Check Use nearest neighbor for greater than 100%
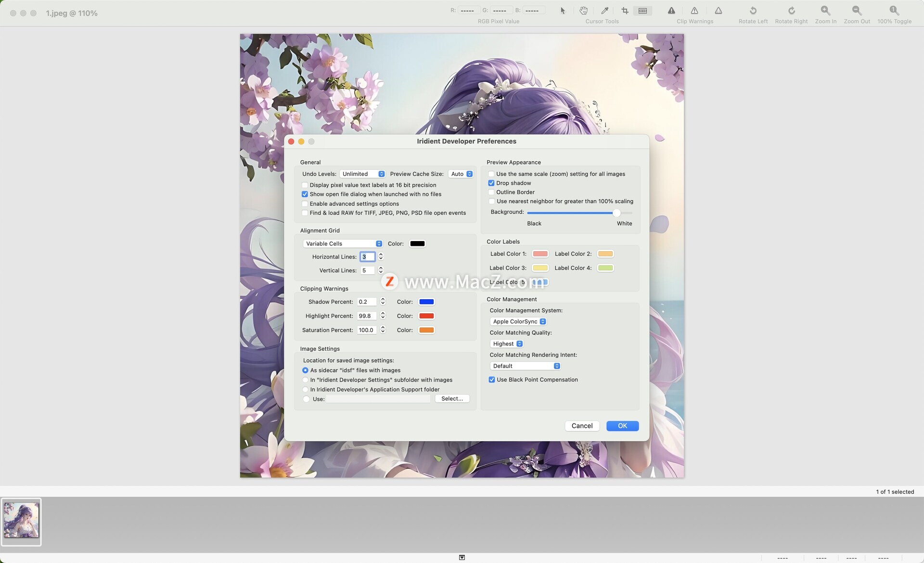This screenshot has height=563, width=924. pos(491,202)
